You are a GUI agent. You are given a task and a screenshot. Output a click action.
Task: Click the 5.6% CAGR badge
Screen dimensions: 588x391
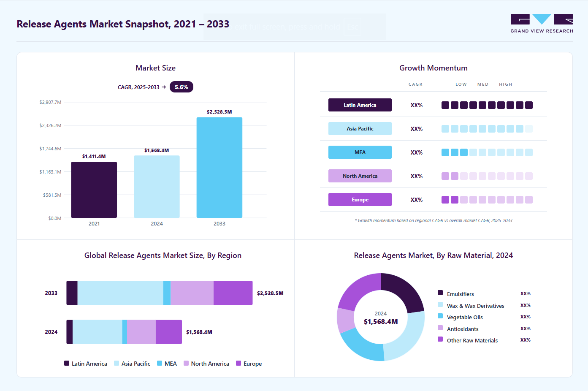[182, 87]
